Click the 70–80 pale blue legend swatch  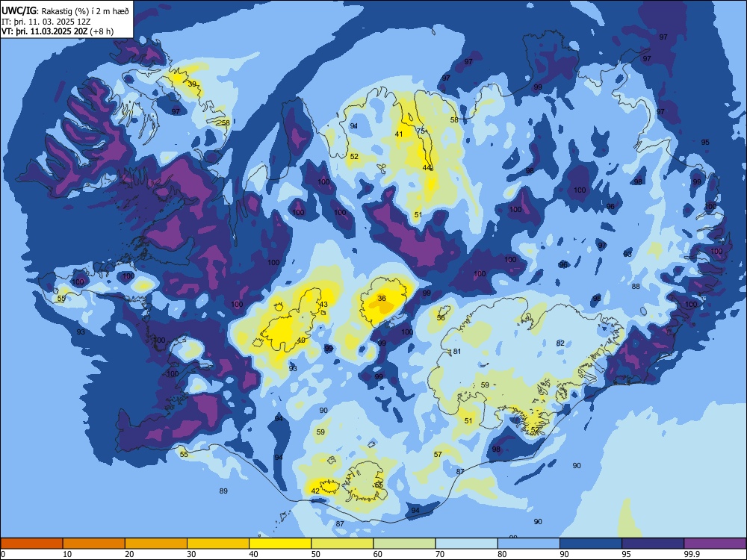coord(466,544)
